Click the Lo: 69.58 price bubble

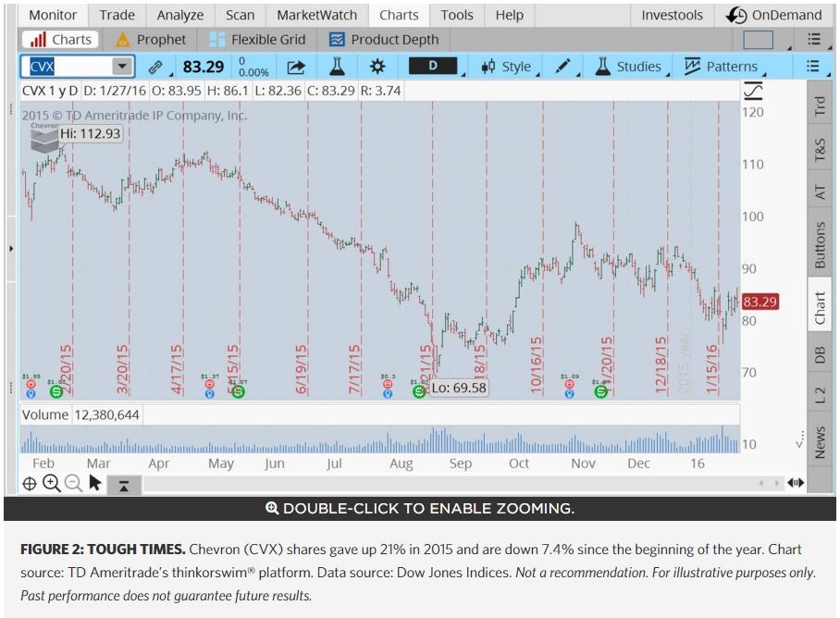(459, 388)
